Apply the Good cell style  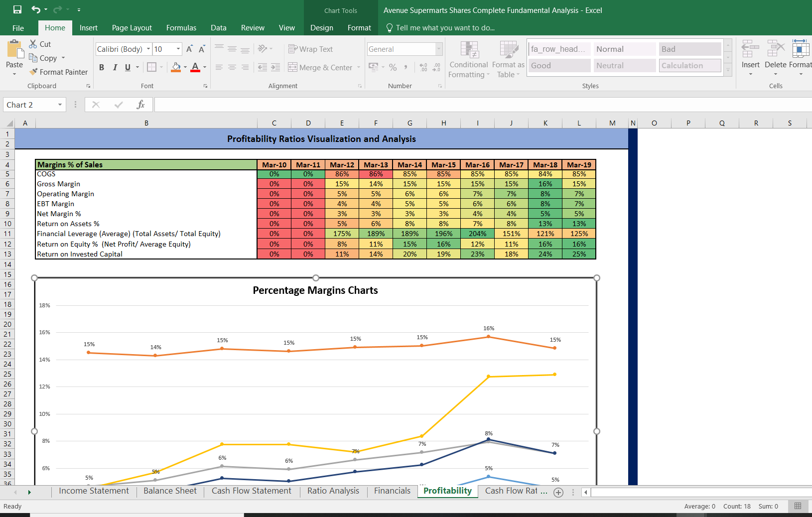tap(559, 65)
